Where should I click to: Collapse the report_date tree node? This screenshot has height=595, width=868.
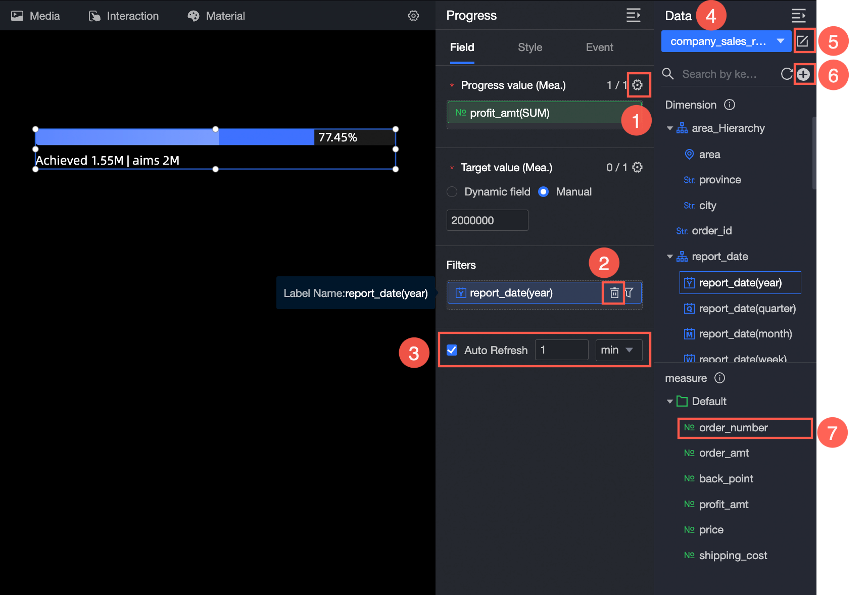click(x=670, y=257)
